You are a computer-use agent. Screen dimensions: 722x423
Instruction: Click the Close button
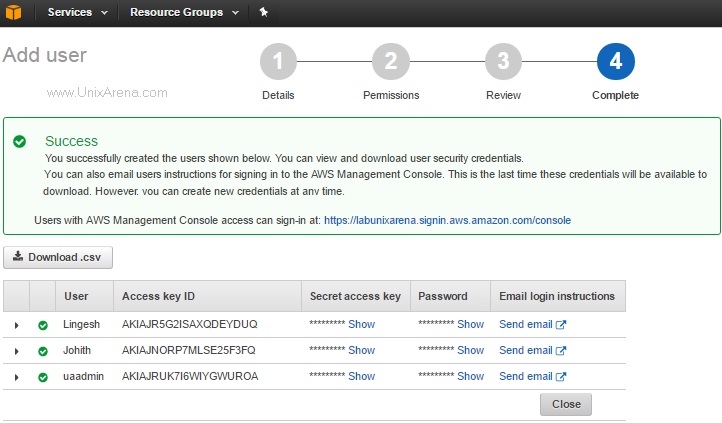(566, 404)
